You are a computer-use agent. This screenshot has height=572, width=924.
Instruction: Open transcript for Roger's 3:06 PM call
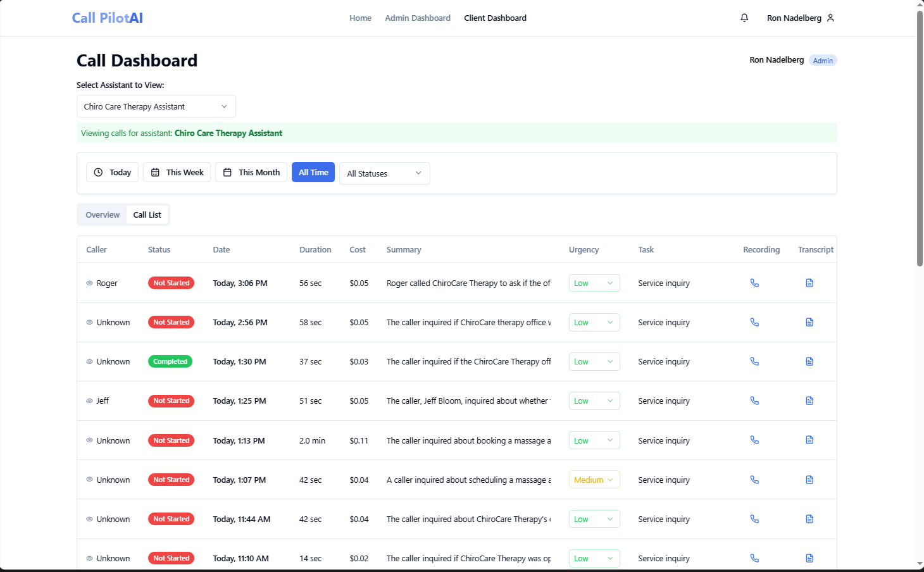click(x=809, y=283)
